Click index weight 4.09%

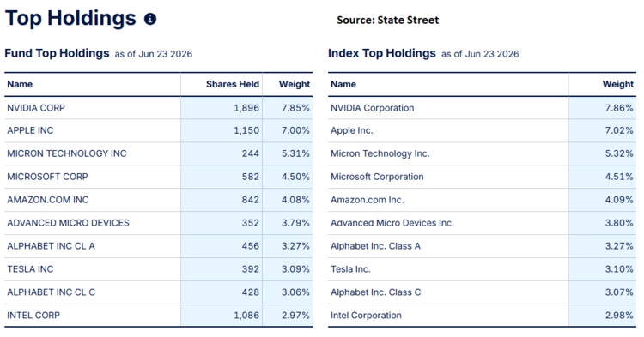pyautogui.click(x=619, y=200)
